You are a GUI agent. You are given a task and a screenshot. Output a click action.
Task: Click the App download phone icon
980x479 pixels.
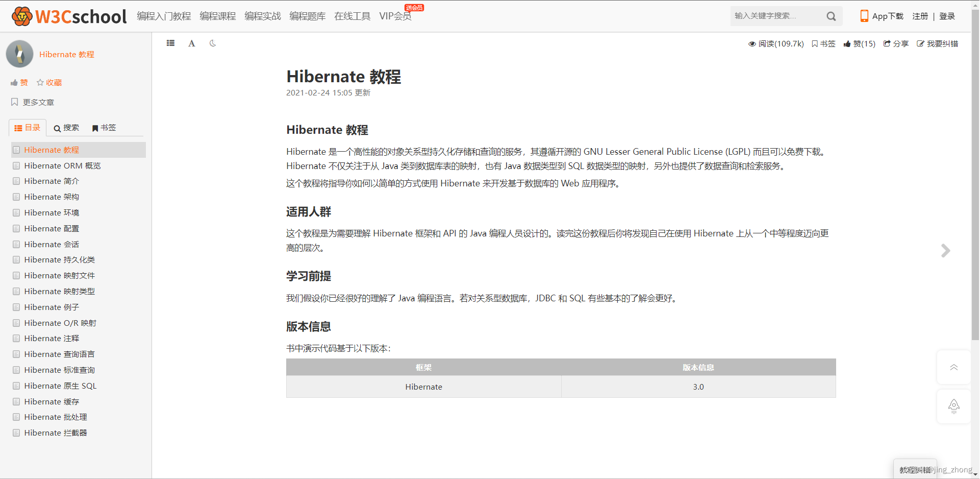point(864,16)
